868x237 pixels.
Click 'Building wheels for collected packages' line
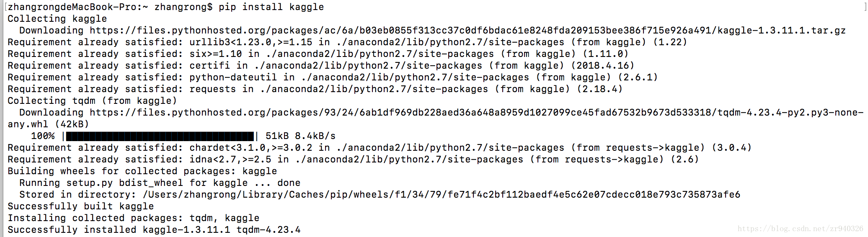(x=142, y=171)
